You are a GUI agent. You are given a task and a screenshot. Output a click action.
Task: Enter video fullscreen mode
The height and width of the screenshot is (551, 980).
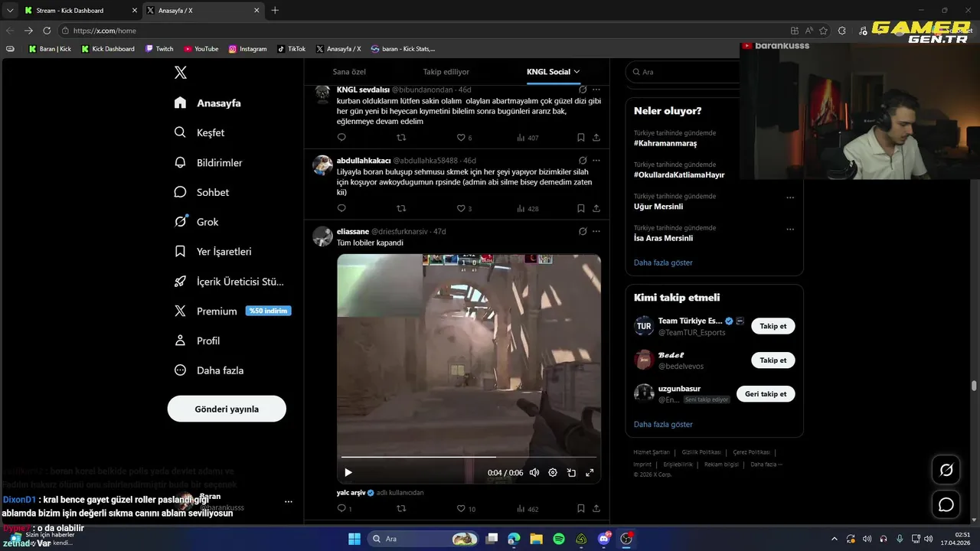click(590, 473)
